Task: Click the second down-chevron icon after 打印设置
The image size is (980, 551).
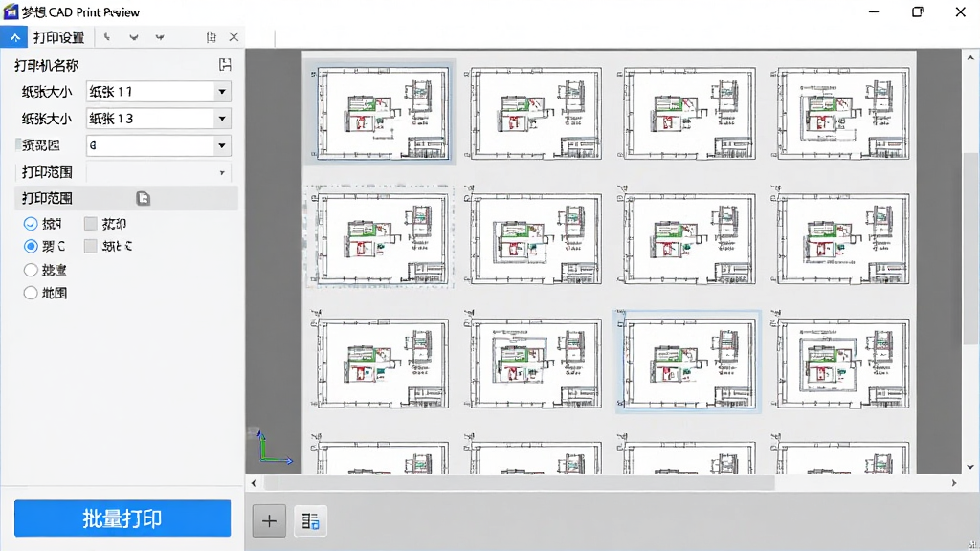Action: tap(160, 37)
